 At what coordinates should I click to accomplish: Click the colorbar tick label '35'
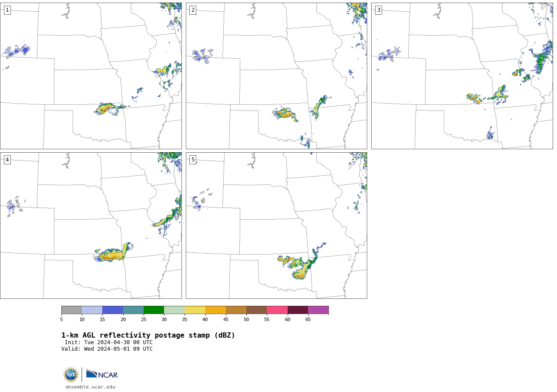185,320
